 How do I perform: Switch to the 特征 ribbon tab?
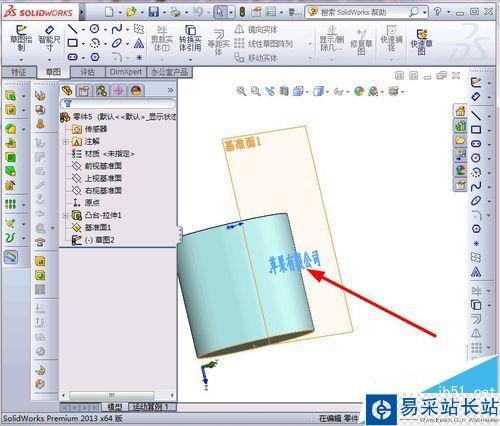[19, 72]
